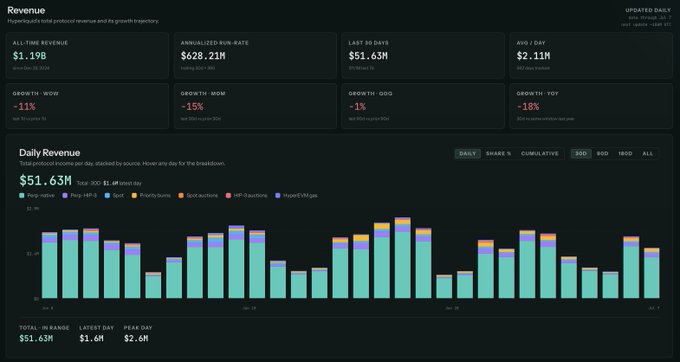Select the ALL time range
The image size is (680, 362).
pos(647,153)
